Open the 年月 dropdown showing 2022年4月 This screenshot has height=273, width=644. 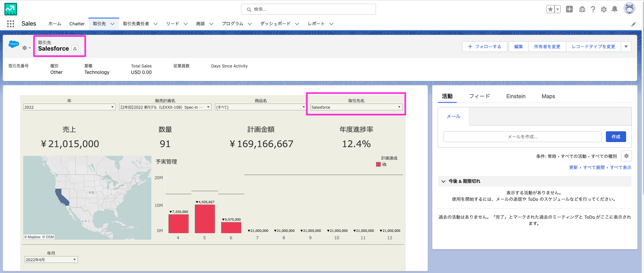51,260
